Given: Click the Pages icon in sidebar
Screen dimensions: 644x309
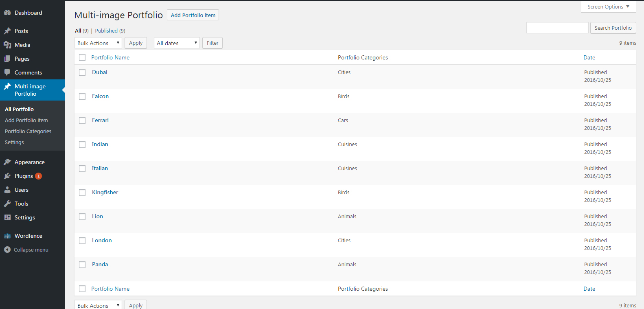Looking at the screenshot, I should [7, 59].
